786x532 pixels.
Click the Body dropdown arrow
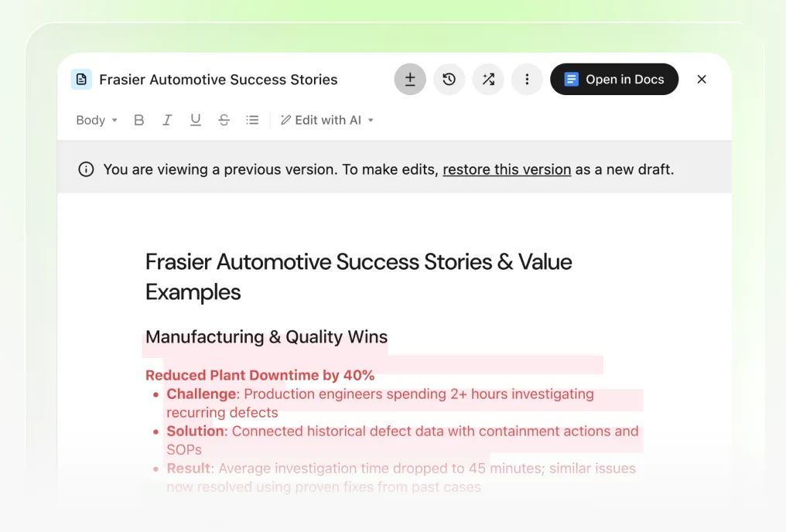(x=114, y=121)
